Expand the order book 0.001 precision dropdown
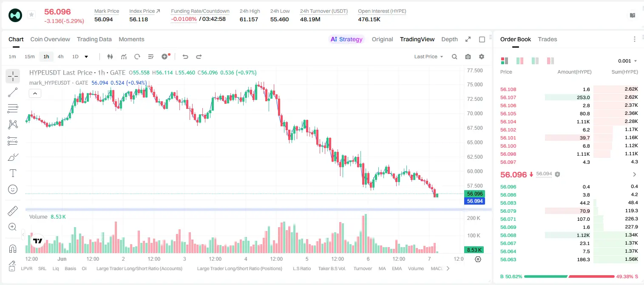 (627, 61)
